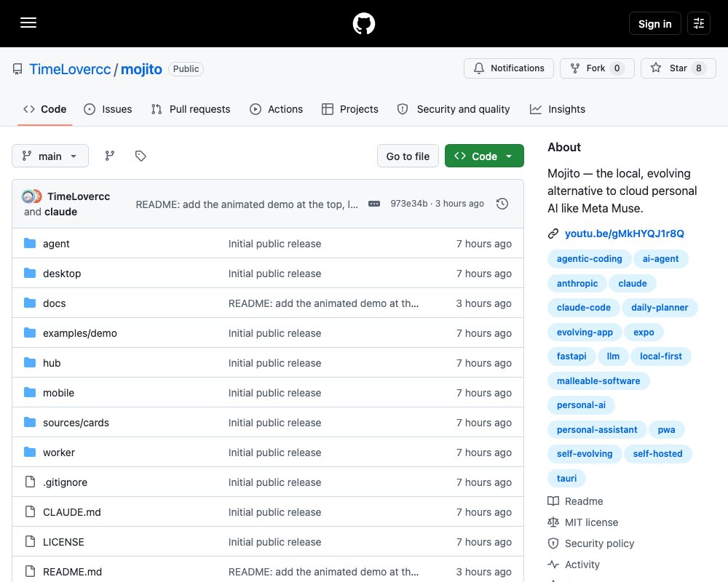Select the agentic-coding topic tag
Viewport: 728px width, 582px height.
pos(589,258)
